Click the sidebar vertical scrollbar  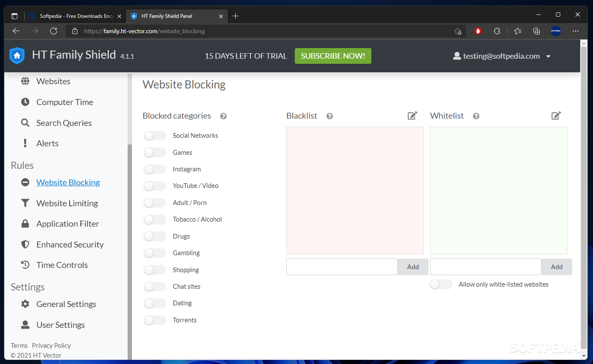(x=130, y=251)
